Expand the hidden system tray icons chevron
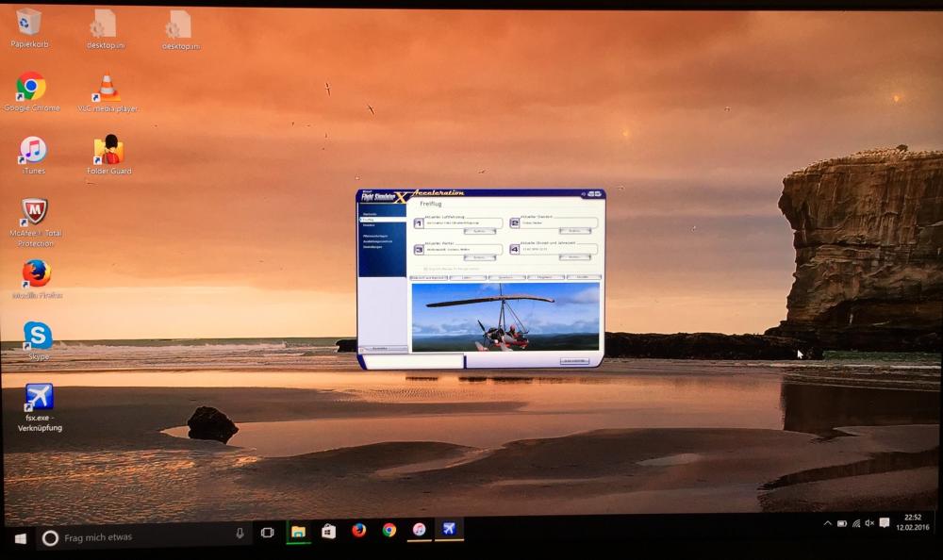 (x=827, y=523)
